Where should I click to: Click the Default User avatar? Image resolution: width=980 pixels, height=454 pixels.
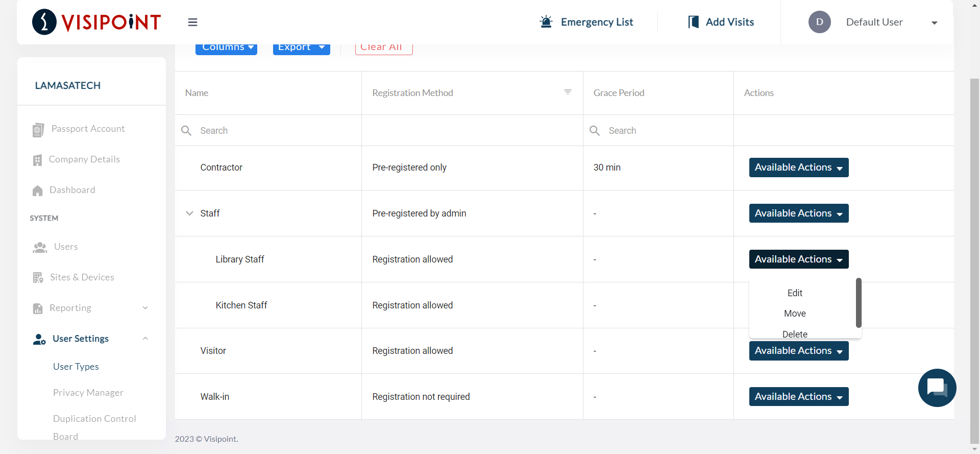point(819,22)
